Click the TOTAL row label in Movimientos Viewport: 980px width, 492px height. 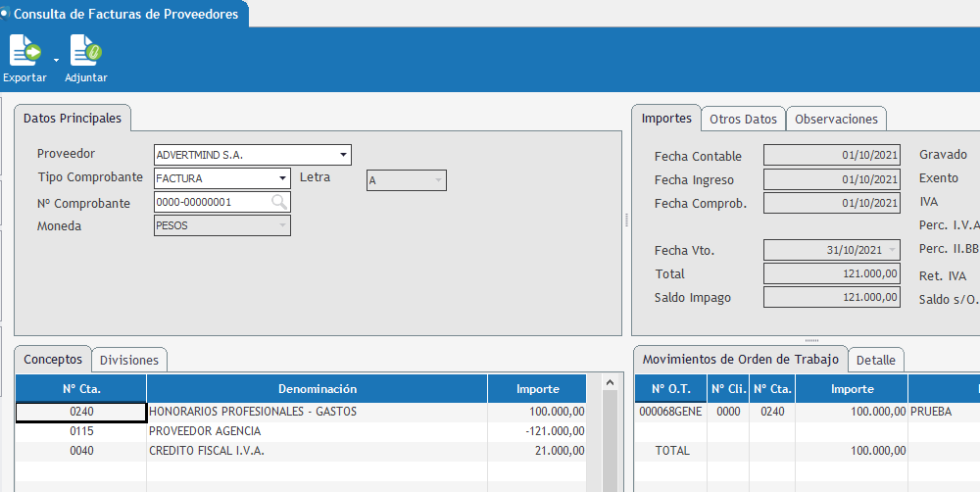(x=671, y=451)
